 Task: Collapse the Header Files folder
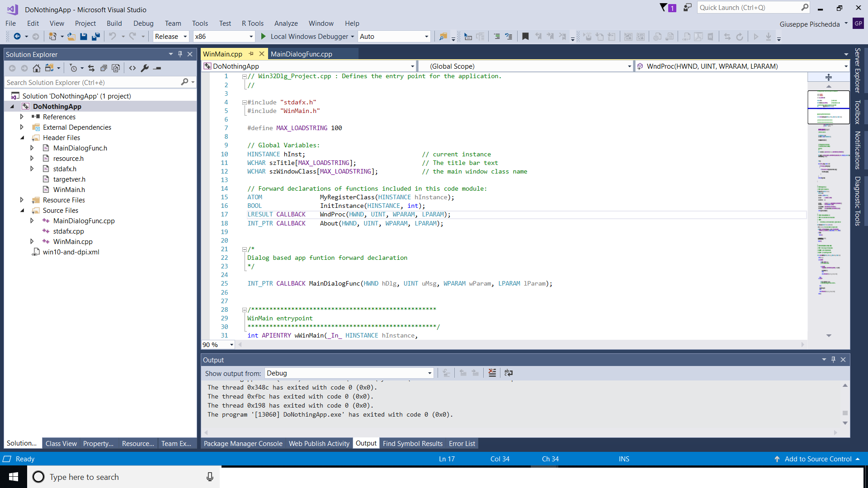pyautogui.click(x=22, y=137)
